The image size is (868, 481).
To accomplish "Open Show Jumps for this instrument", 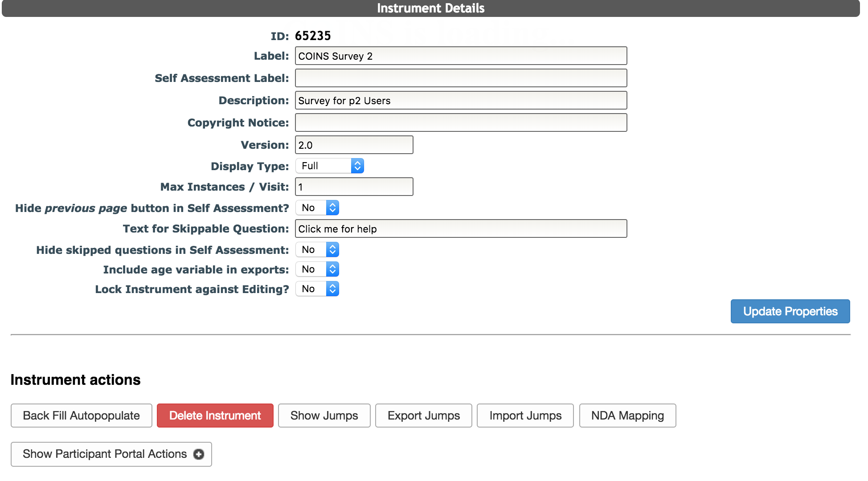I will click(x=324, y=415).
